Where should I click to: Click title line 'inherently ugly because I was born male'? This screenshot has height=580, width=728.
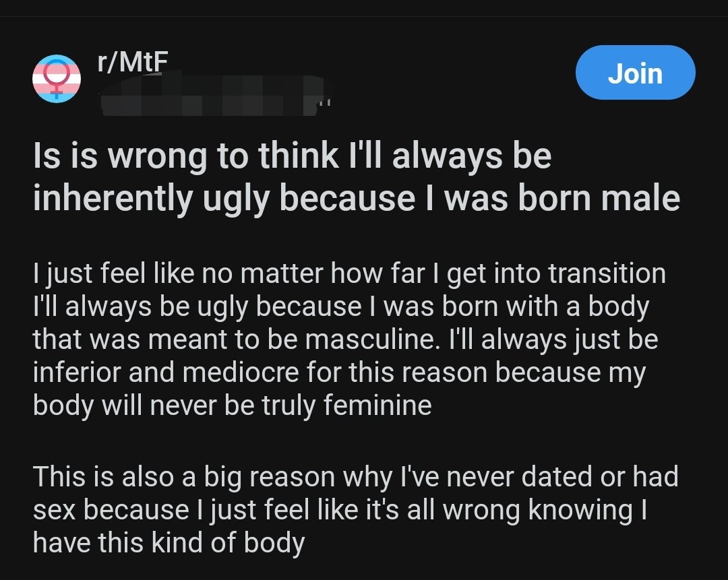[x=357, y=197]
